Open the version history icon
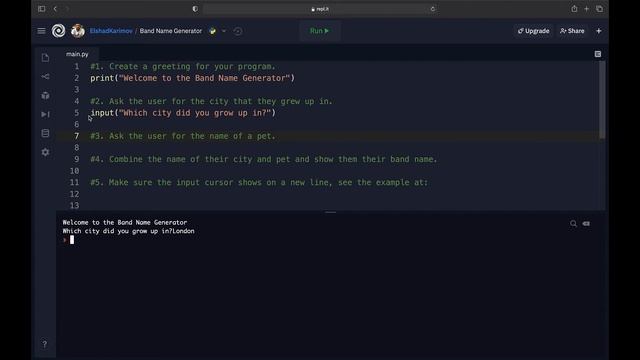Viewport: 640px width, 360px height. 238,31
